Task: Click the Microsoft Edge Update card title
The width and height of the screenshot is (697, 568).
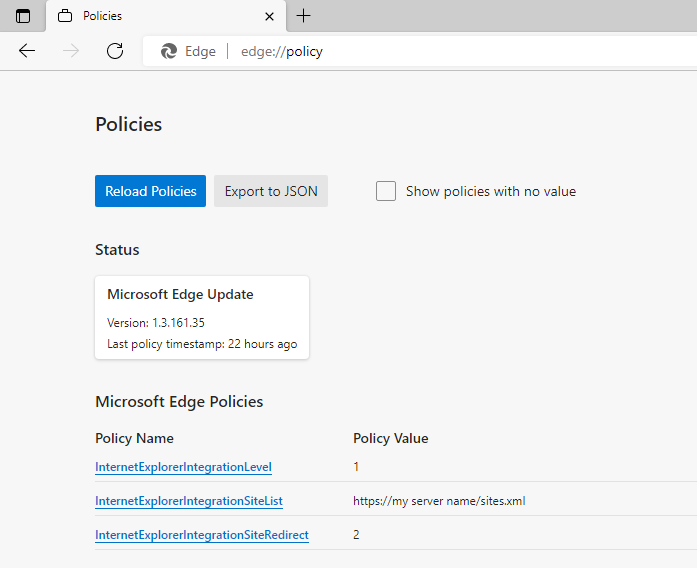Action: point(180,294)
